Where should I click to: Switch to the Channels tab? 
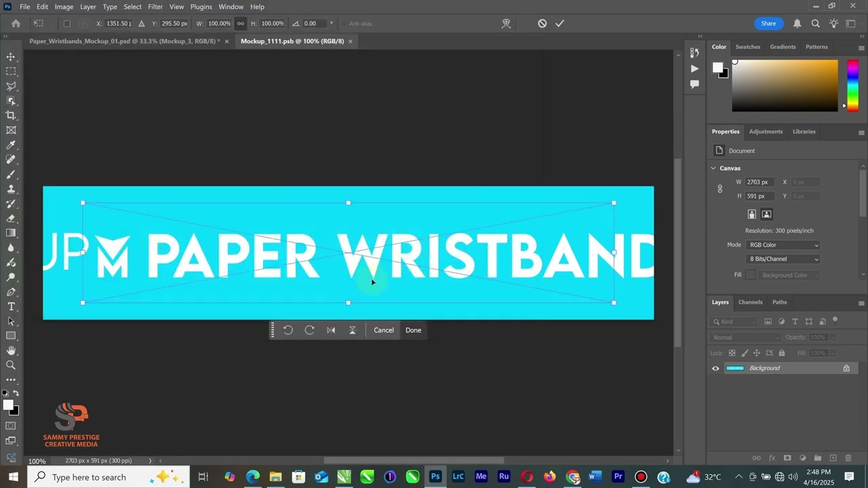pyautogui.click(x=750, y=302)
